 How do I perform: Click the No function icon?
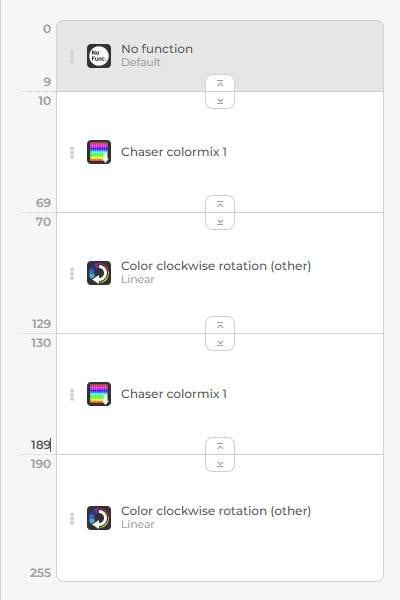(x=99, y=56)
